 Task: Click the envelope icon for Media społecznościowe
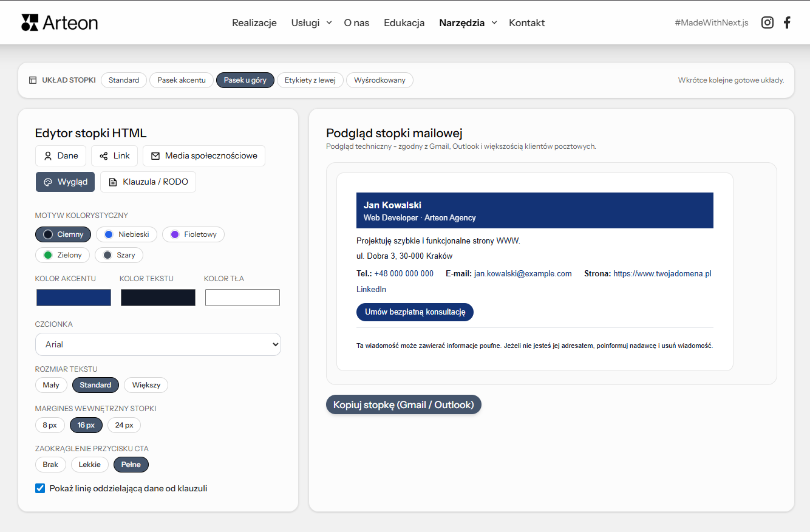[155, 155]
